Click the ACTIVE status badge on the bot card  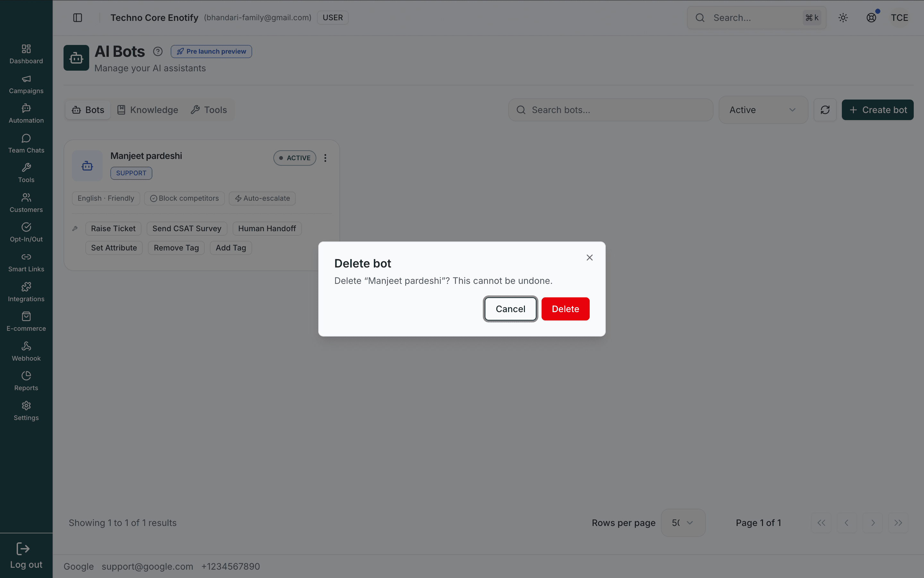pos(295,158)
